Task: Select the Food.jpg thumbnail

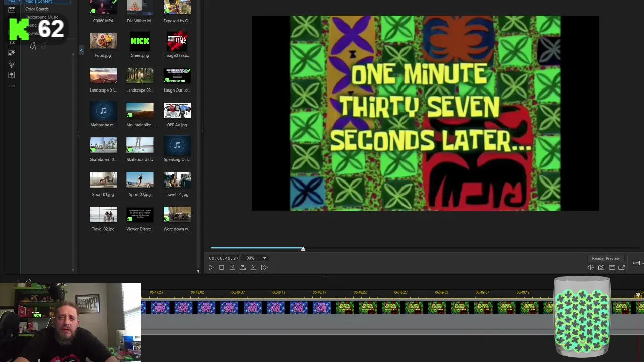Action: pos(103,41)
